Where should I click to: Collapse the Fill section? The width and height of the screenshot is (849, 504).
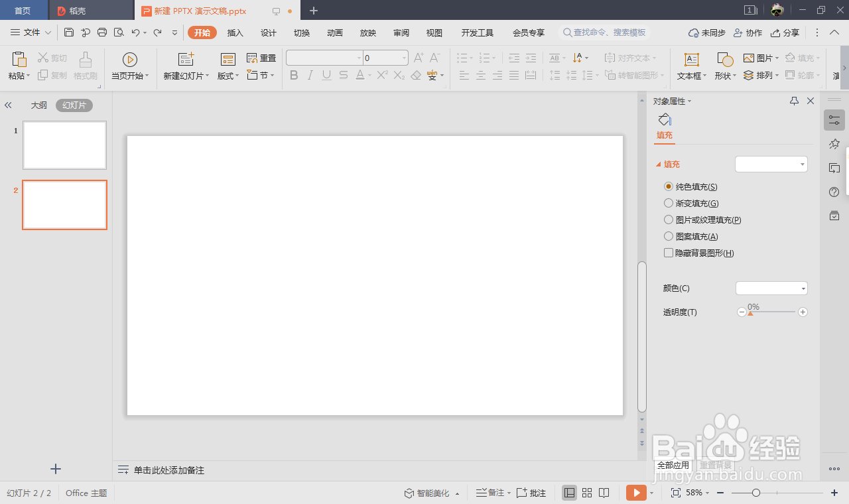668,164
